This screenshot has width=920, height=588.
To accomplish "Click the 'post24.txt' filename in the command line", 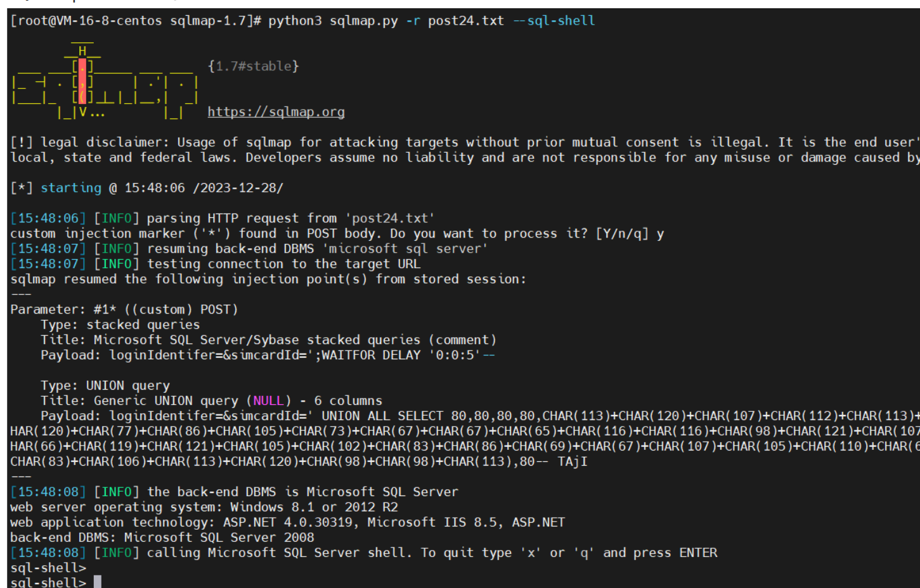I will pyautogui.click(x=466, y=21).
